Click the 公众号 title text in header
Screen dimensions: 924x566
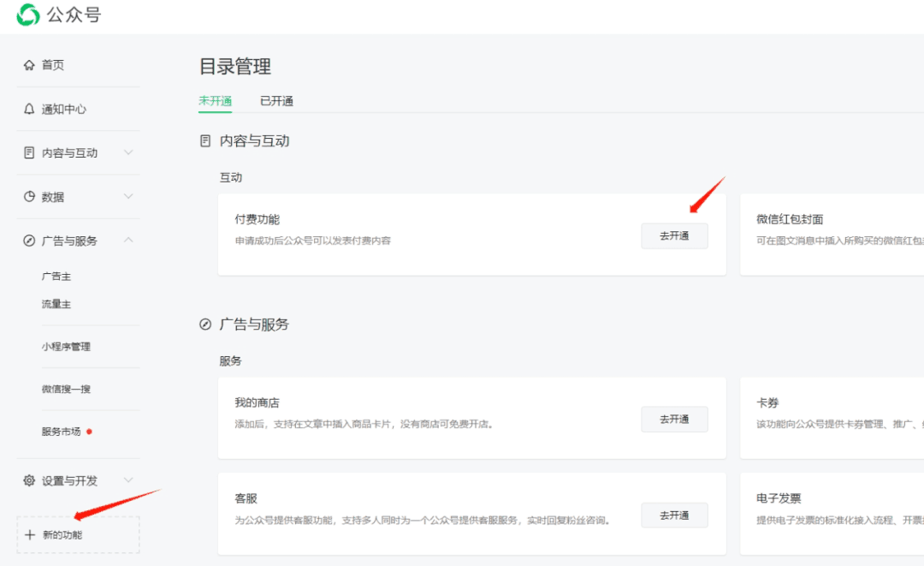click(x=74, y=15)
